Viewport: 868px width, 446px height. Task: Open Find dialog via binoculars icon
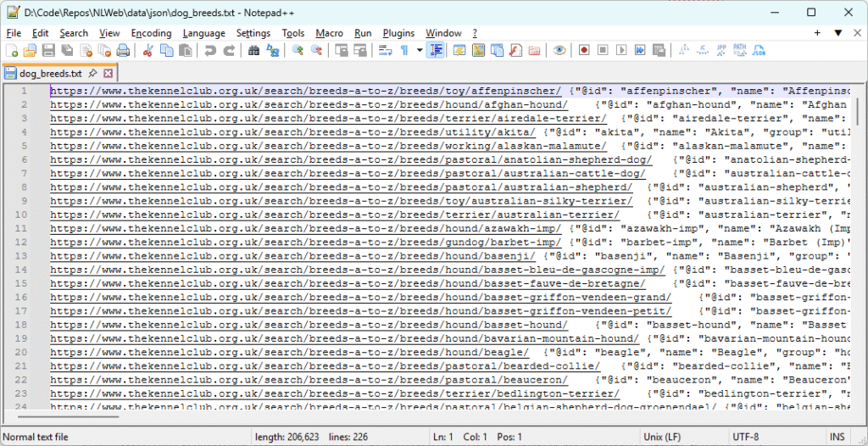tap(253, 51)
